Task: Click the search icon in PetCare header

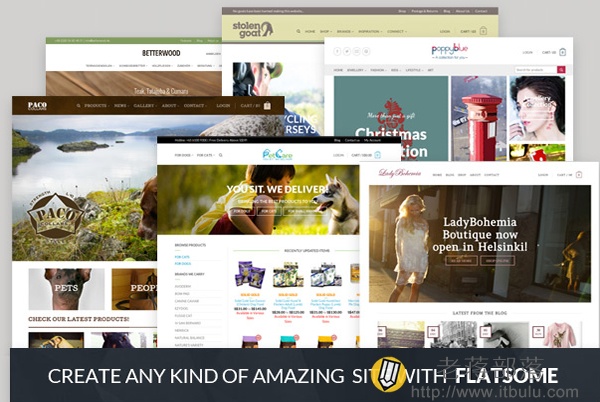Action: tap(220, 155)
